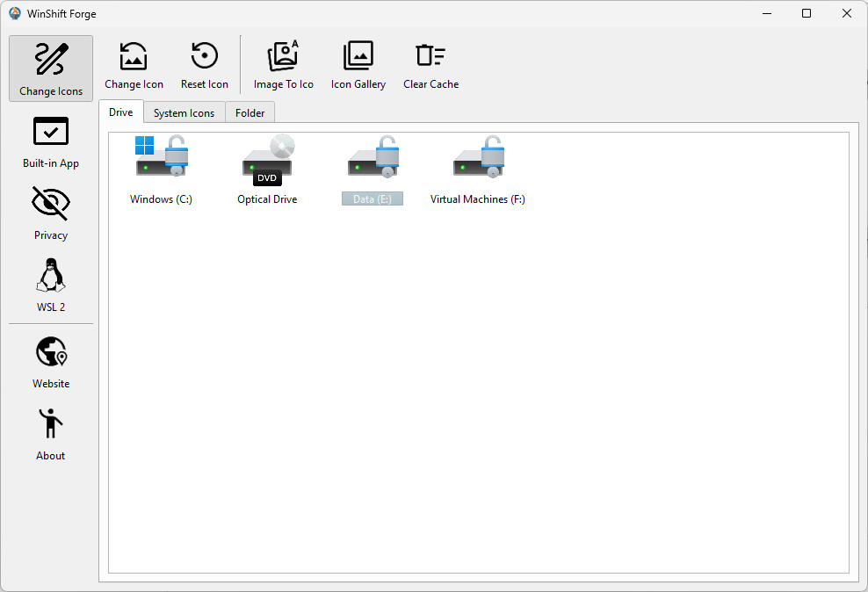Go to the Privacy section
Viewport: 868px width, 592px height.
(51, 213)
